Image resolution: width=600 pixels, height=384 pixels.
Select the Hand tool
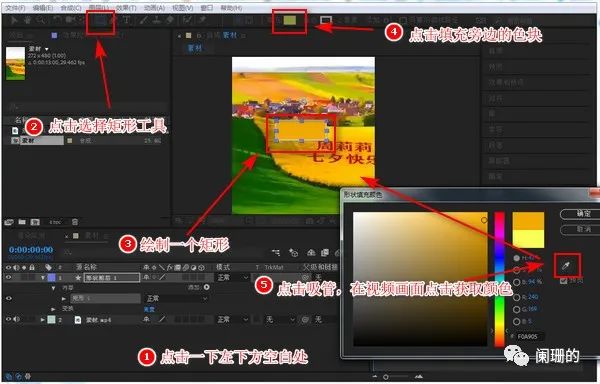coord(28,20)
